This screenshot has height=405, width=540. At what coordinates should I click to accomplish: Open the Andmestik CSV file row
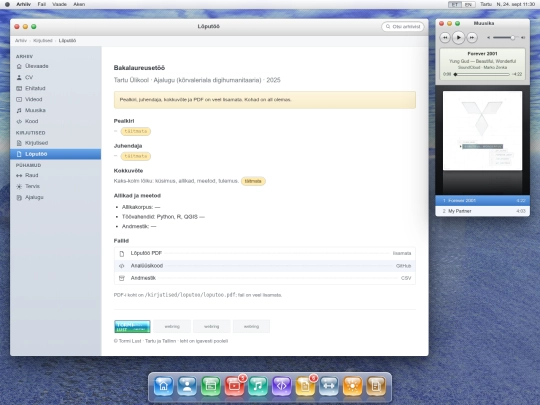pos(264,278)
